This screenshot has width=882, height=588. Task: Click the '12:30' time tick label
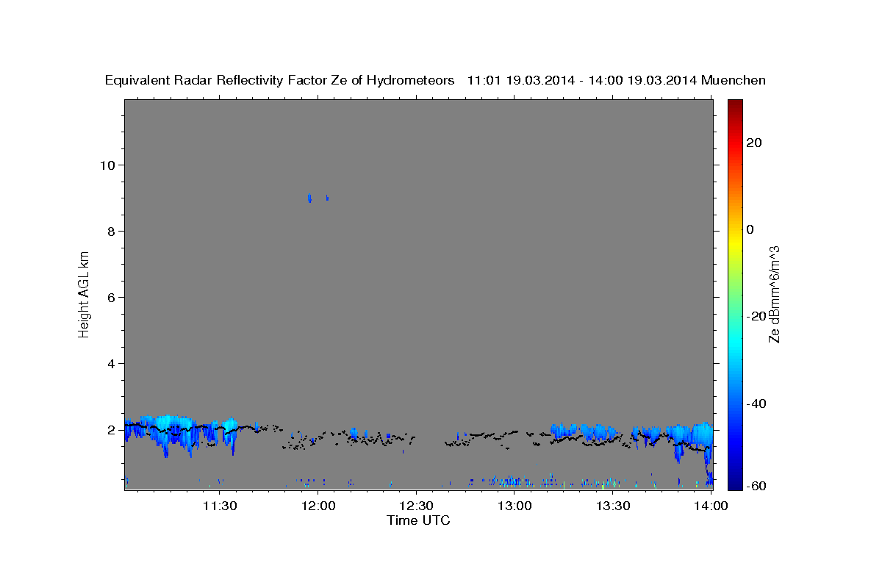[416, 506]
